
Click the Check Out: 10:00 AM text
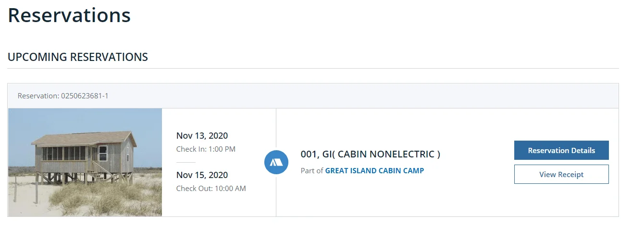point(211,188)
